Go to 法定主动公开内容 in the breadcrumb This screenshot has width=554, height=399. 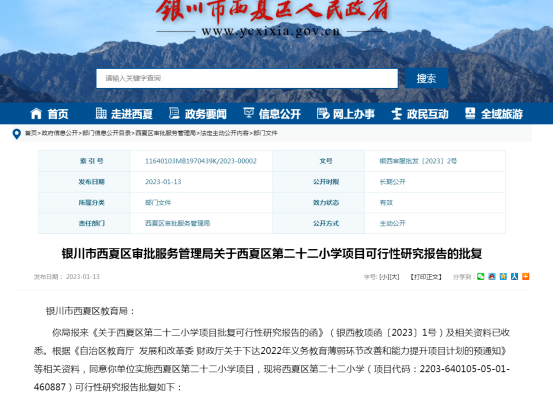[224, 133]
